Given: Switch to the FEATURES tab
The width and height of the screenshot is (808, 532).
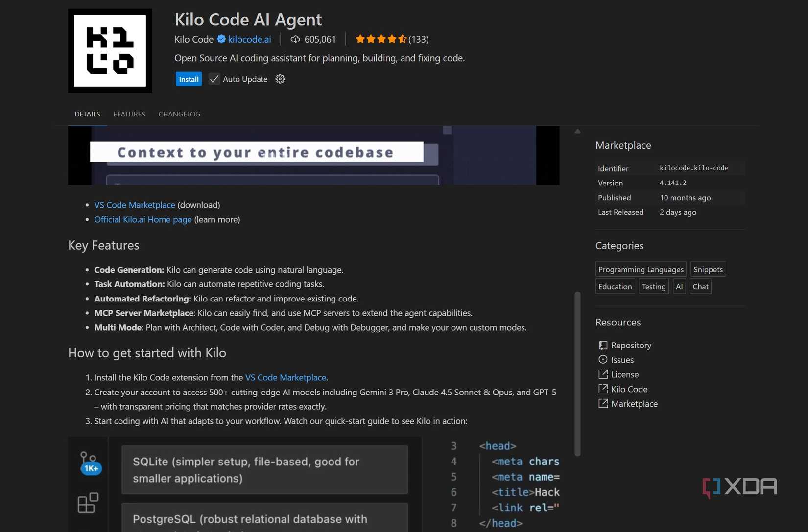Looking at the screenshot, I should coord(129,114).
